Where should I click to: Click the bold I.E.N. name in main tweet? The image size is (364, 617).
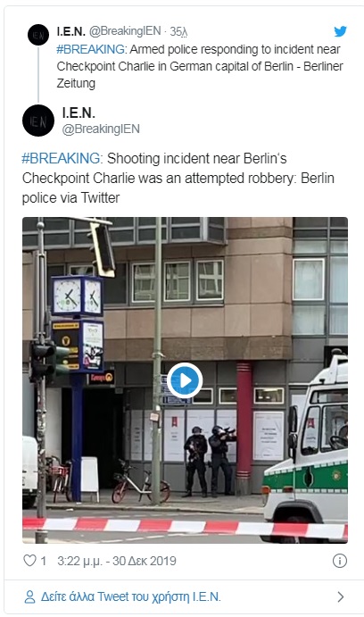pos(79,113)
